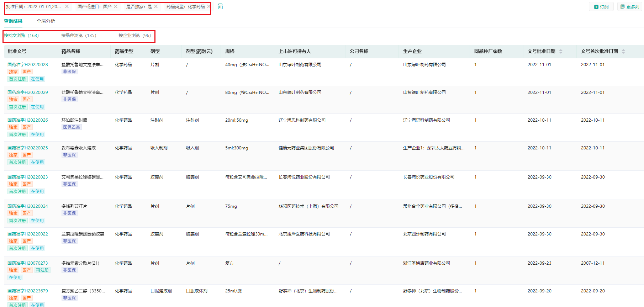Click the trash icon to clear all filters
This screenshot has width=644, height=307.
(220, 6)
